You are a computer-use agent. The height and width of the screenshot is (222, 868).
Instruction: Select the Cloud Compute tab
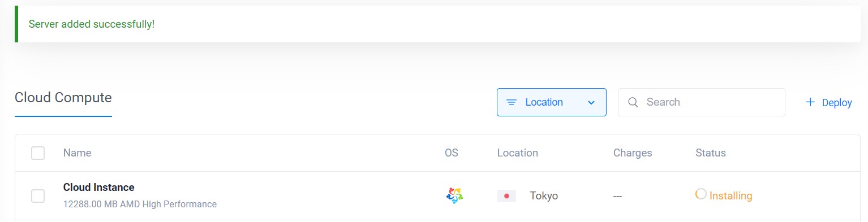click(63, 98)
